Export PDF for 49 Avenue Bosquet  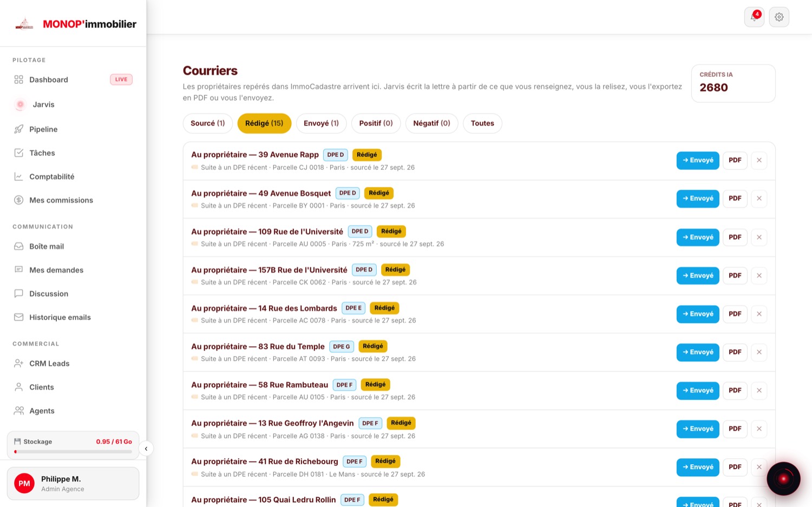click(735, 199)
